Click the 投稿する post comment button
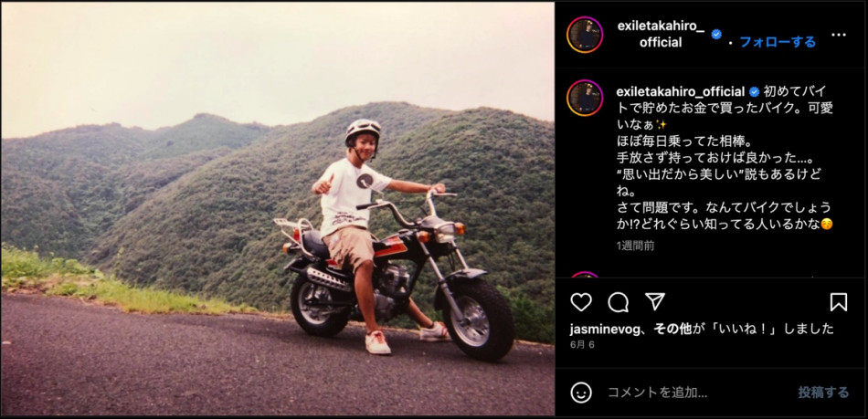Screen dimensions: 868x419 click(x=823, y=393)
